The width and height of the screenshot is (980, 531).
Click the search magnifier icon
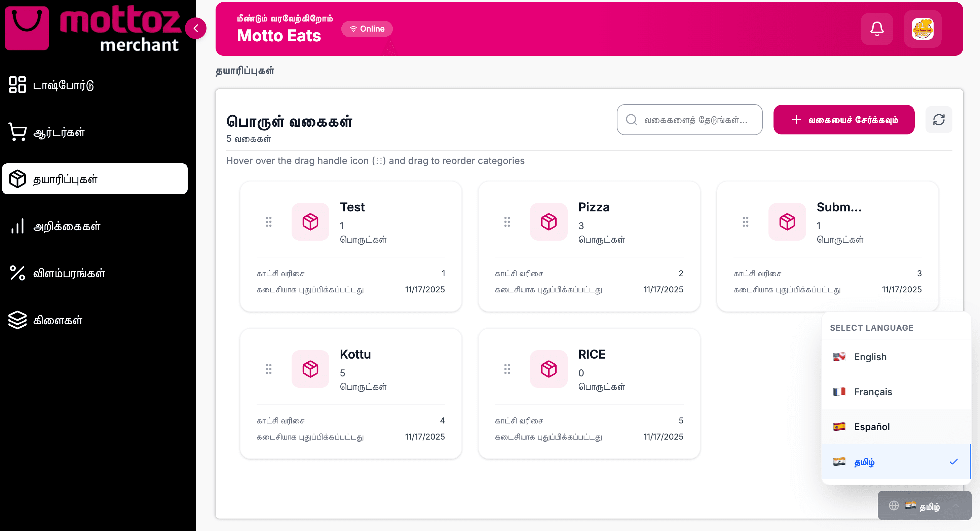632,120
